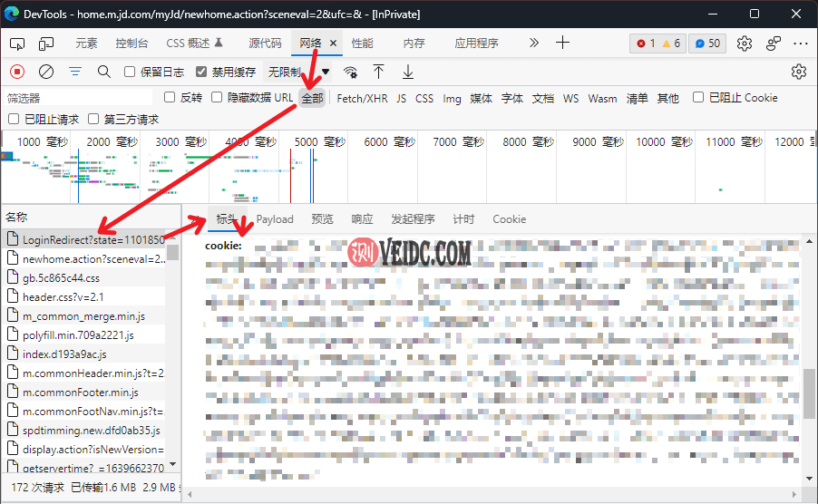818x504 pixels.
Task: Filter by 媒体 type
Action: 481,98
